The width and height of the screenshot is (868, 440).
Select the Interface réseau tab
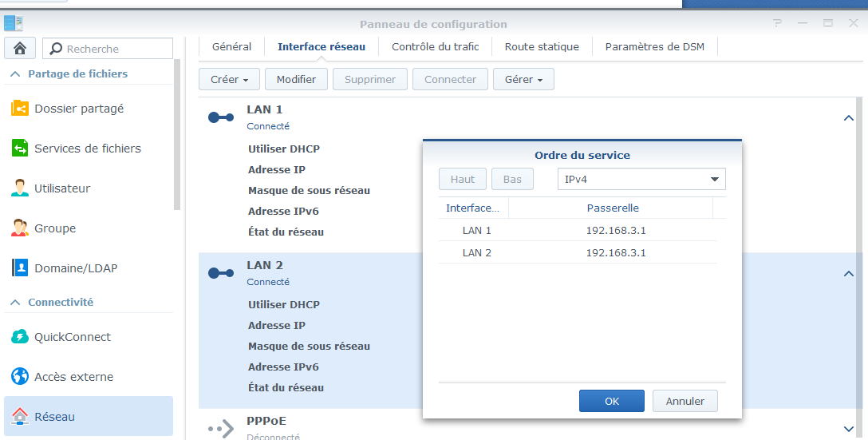pos(321,46)
